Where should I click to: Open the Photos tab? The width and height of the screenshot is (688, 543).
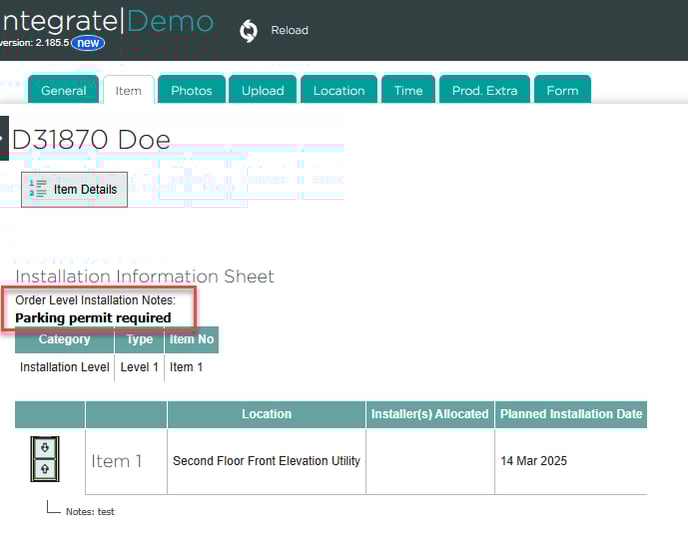click(x=191, y=90)
